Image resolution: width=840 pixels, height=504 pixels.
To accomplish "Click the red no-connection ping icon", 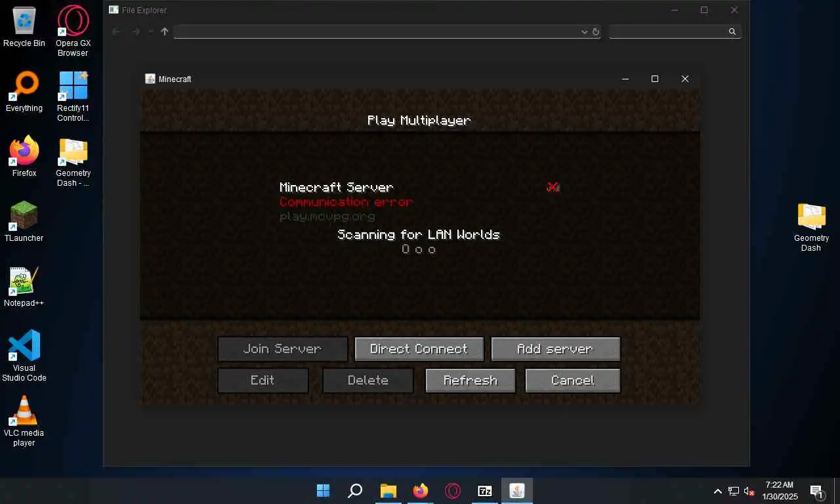I will pos(553,187).
